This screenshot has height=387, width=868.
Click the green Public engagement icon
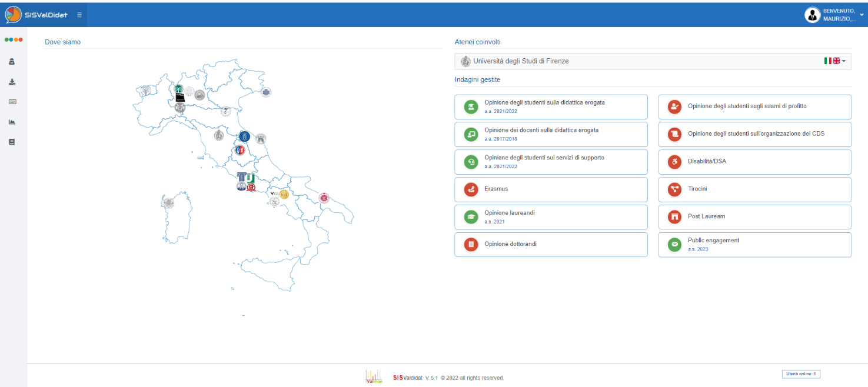tap(674, 245)
